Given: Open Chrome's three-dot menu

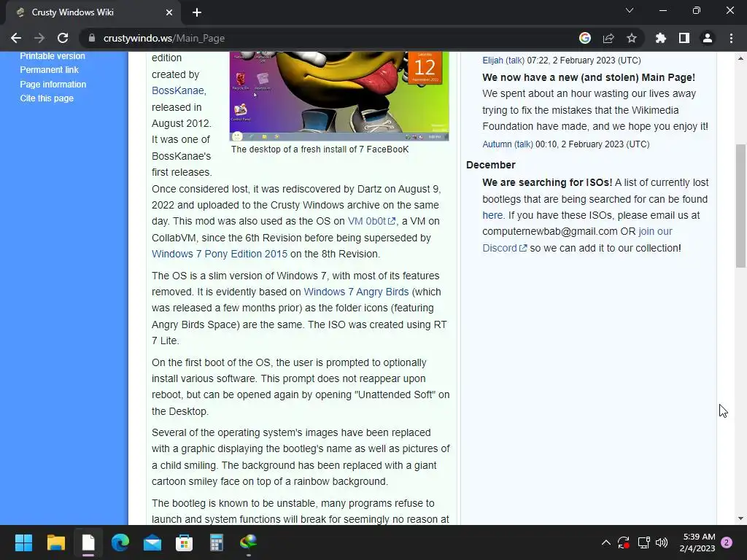Looking at the screenshot, I should (731, 38).
